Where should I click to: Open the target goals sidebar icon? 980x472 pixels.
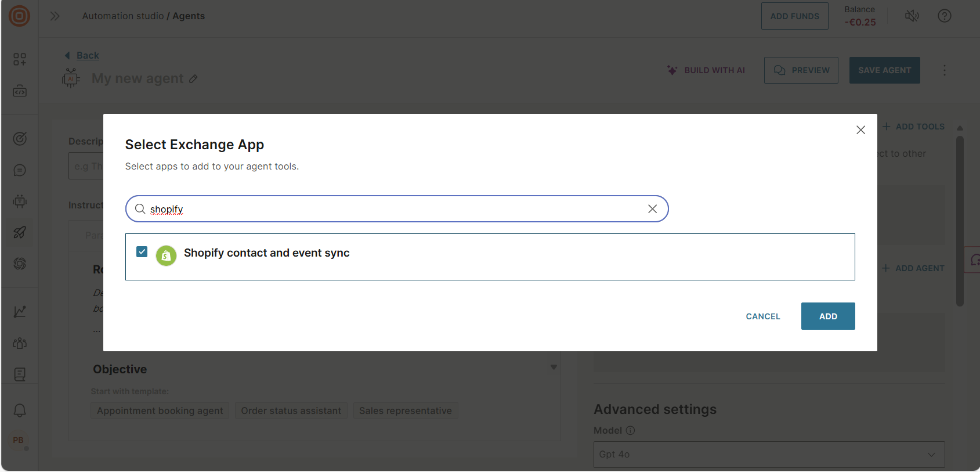20,138
